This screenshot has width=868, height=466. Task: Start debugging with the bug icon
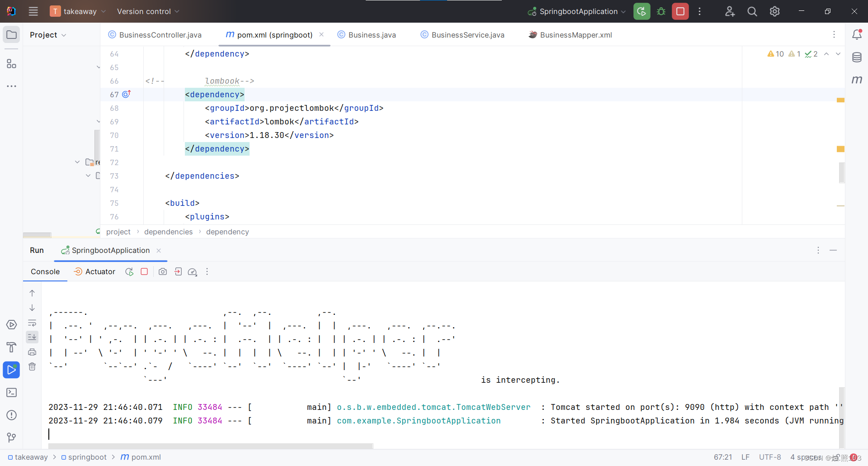point(661,11)
